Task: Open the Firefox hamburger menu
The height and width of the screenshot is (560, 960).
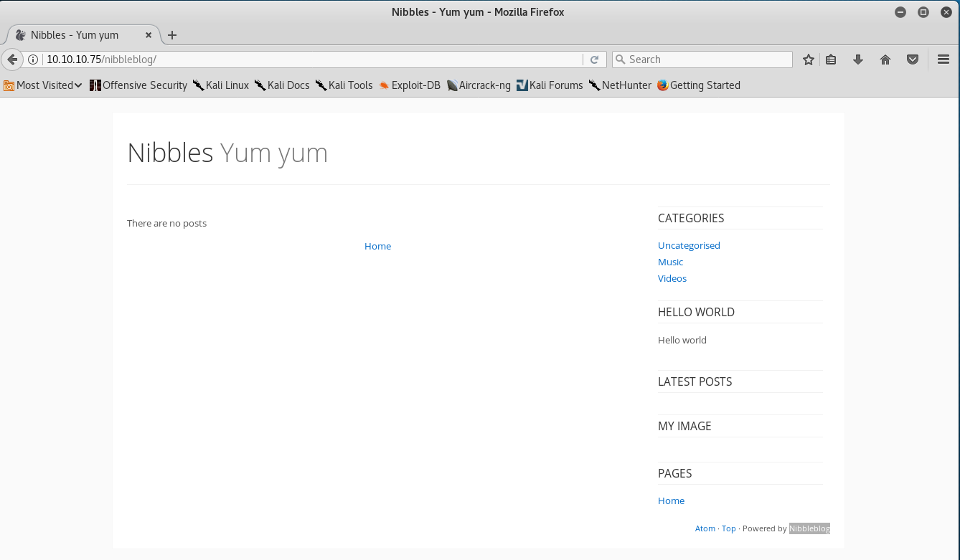Action: 943,60
